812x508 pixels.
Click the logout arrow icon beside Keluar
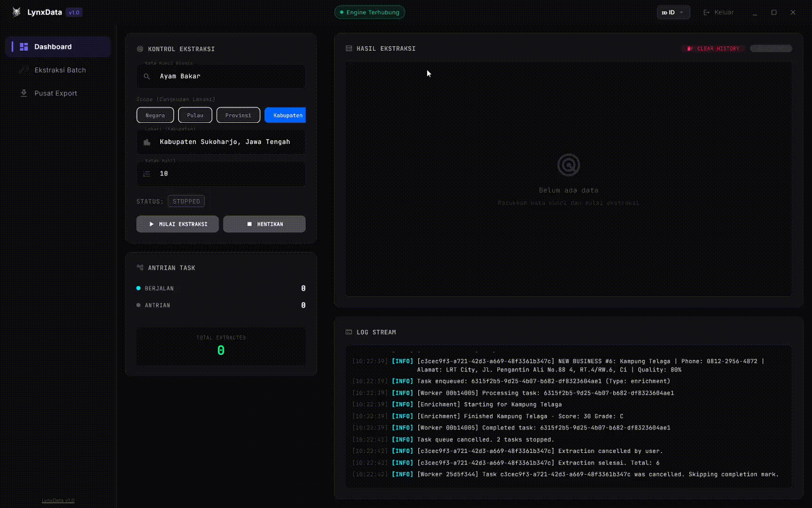tap(706, 12)
